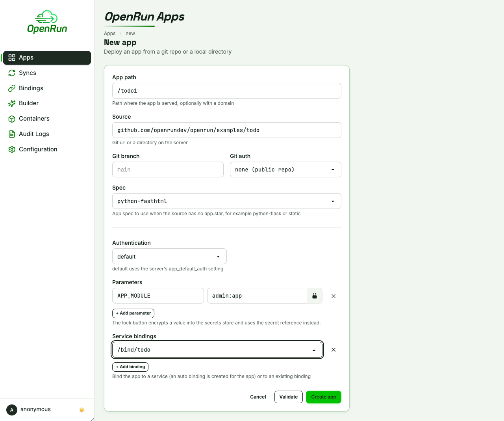Screen dimensions: 504x421
Task: Click the OpenRun Apps page title
Action: tap(144, 17)
